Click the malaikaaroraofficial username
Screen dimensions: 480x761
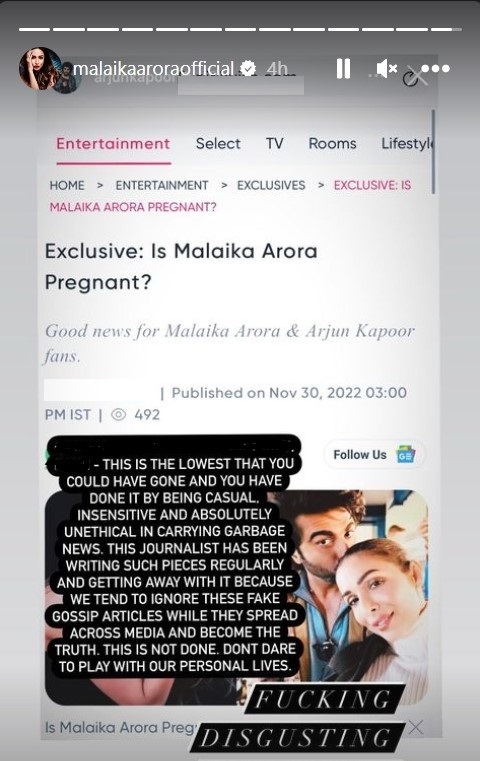[x=153, y=68]
